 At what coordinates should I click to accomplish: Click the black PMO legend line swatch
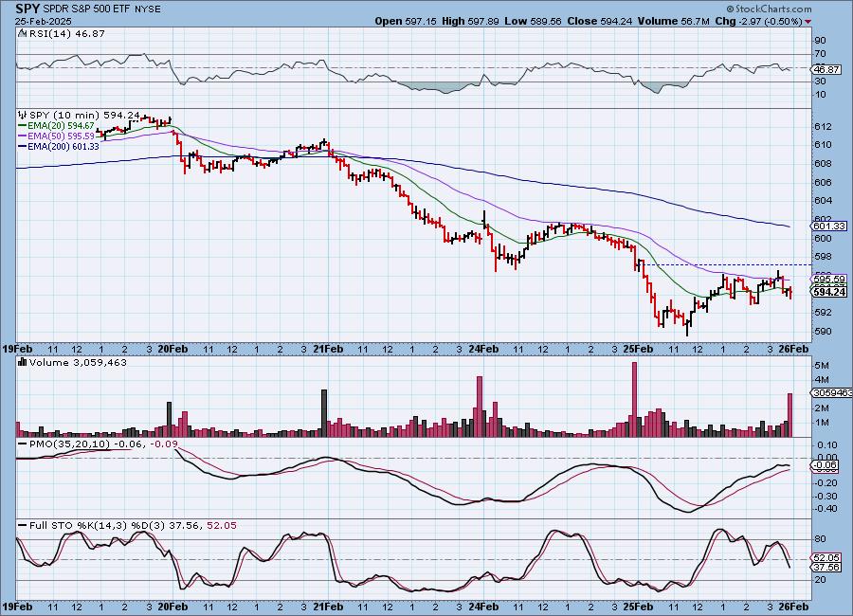click(x=23, y=444)
